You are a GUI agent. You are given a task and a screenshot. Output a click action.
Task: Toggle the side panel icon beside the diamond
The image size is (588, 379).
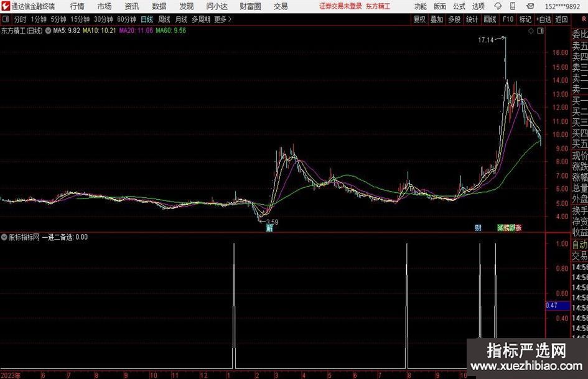[540, 31]
